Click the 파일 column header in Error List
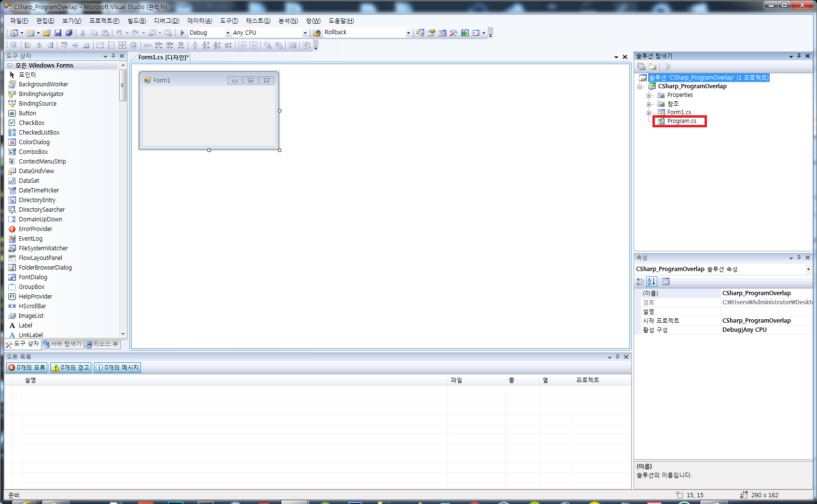Screen dimensions: 817x504 [477, 380]
